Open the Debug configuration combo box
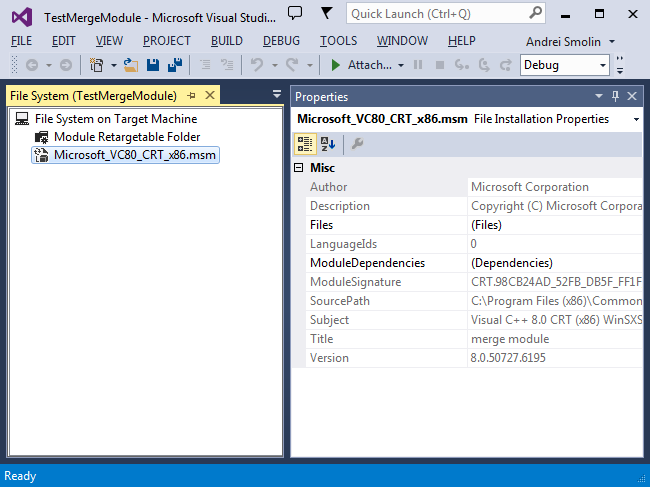 (565, 65)
